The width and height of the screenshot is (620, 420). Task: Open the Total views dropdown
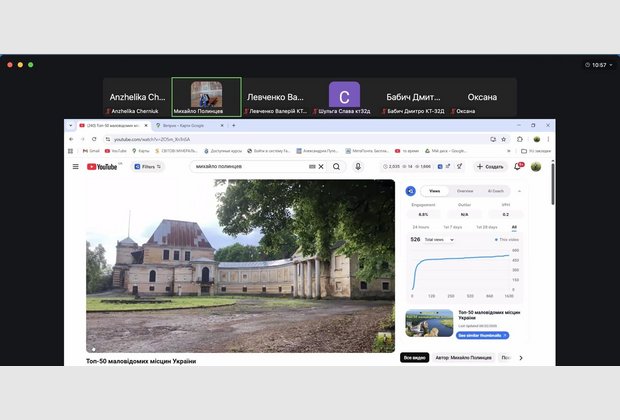[x=439, y=240]
